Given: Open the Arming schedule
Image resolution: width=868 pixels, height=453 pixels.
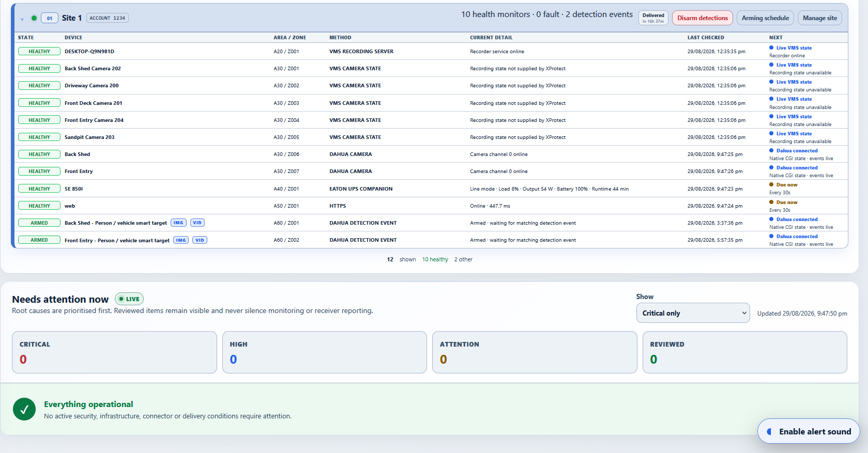Looking at the screenshot, I should coord(765,18).
